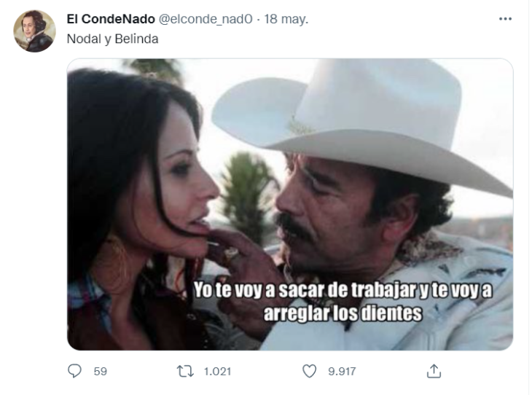Open the three-dot more options menu
This screenshot has height=395, width=532.
(x=505, y=19)
